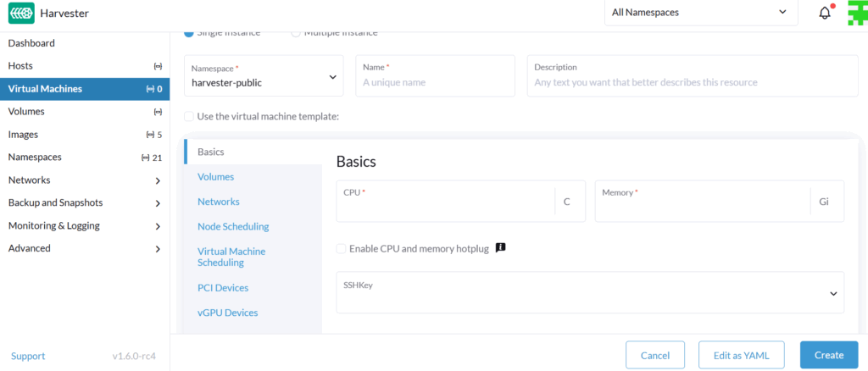Click the Images count badge icon
The width and height of the screenshot is (868, 371).
[150, 135]
